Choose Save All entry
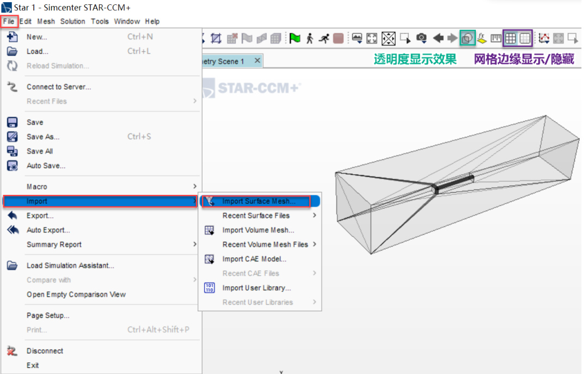Image resolution: width=588 pixels, height=374 pixels. pos(101,151)
